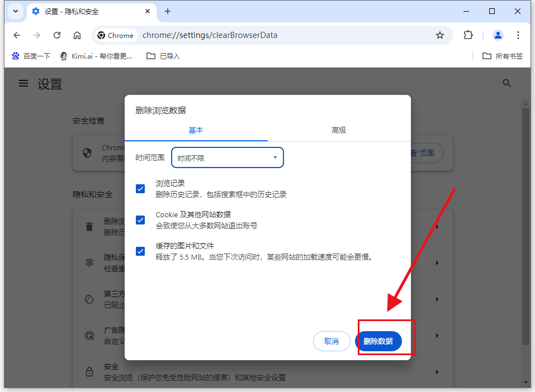Click the scrollbar down arrow
This screenshot has width=535, height=392.
pos(525,383)
